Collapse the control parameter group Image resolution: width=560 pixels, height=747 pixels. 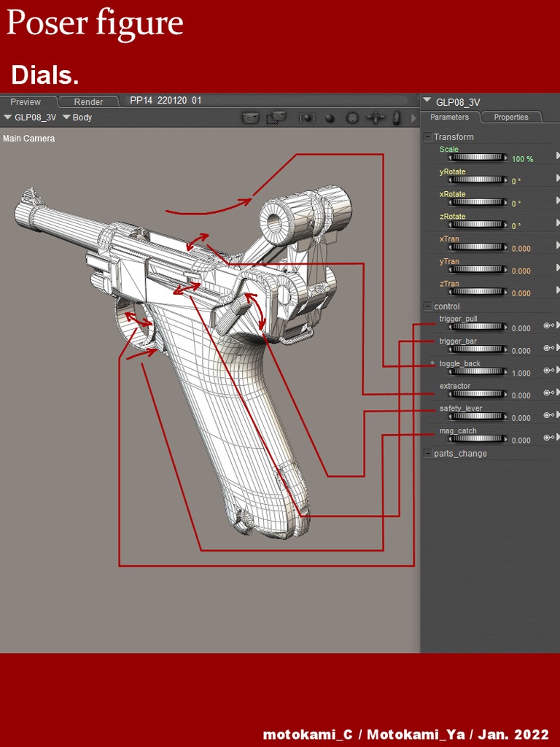(x=427, y=306)
